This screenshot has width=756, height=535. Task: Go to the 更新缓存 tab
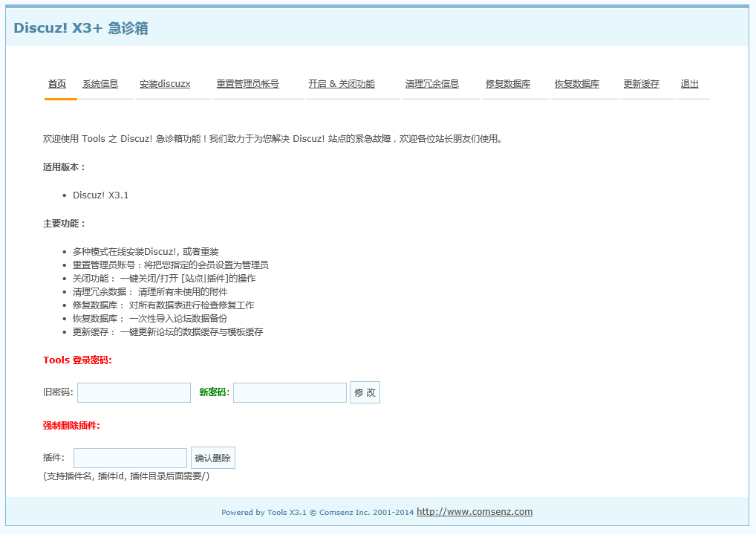tap(641, 84)
